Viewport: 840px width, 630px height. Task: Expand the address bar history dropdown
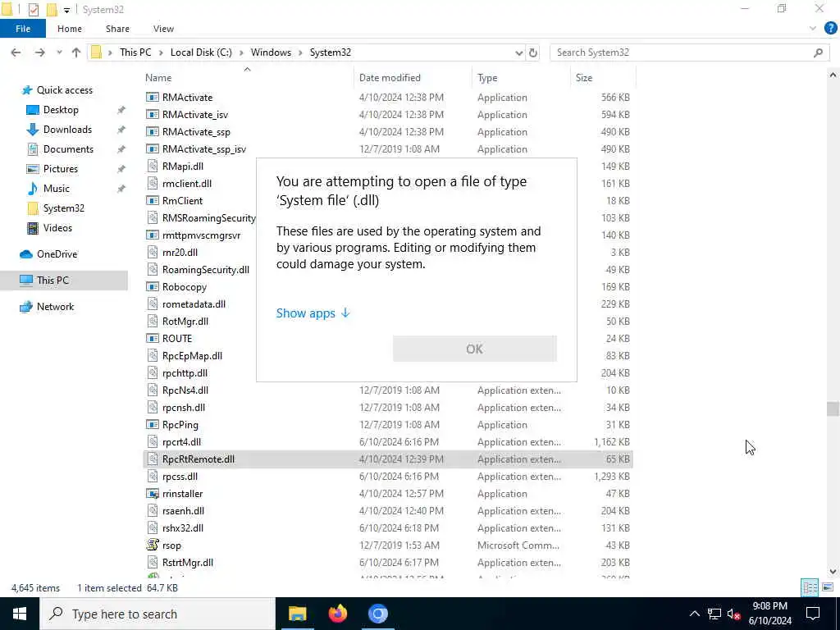(518, 52)
